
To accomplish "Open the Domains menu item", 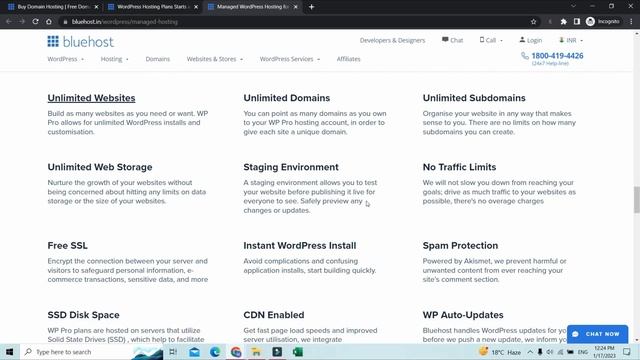I will 158,59.
